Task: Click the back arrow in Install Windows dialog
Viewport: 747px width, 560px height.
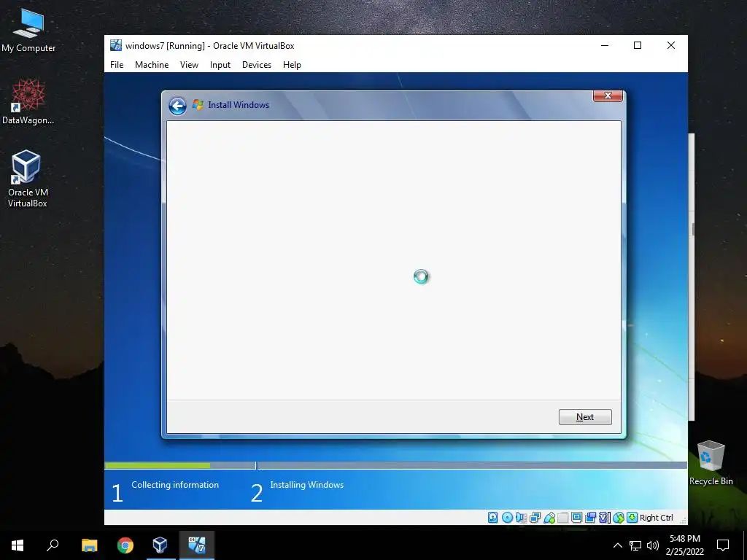Action: click(x=177, y=106)
